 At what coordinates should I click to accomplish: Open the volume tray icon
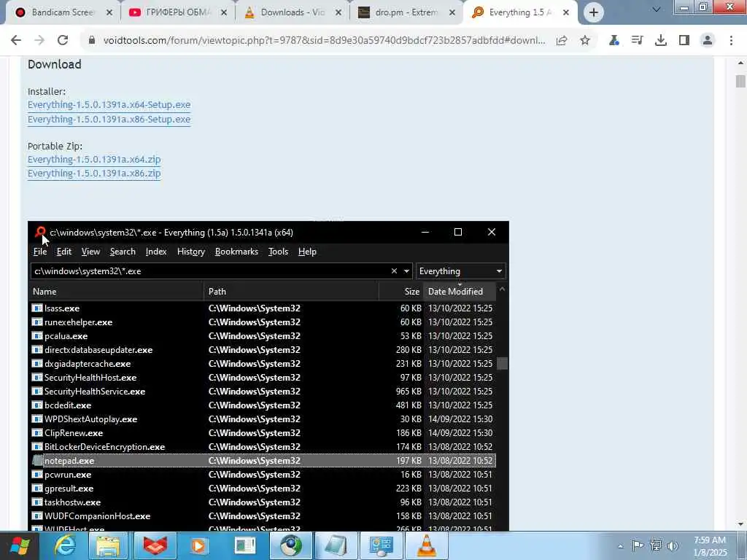click(x=673, y=545)
